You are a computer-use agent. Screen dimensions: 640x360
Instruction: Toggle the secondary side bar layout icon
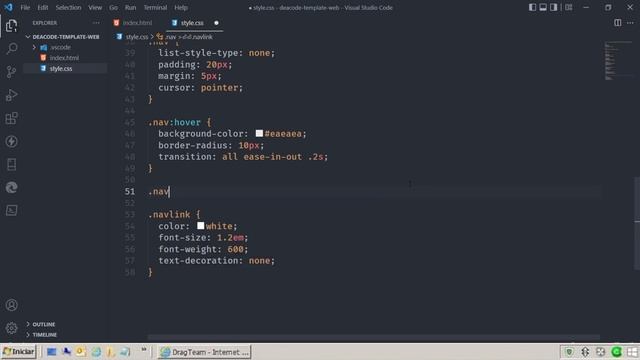pyautogui.click(x=553, y=7)
